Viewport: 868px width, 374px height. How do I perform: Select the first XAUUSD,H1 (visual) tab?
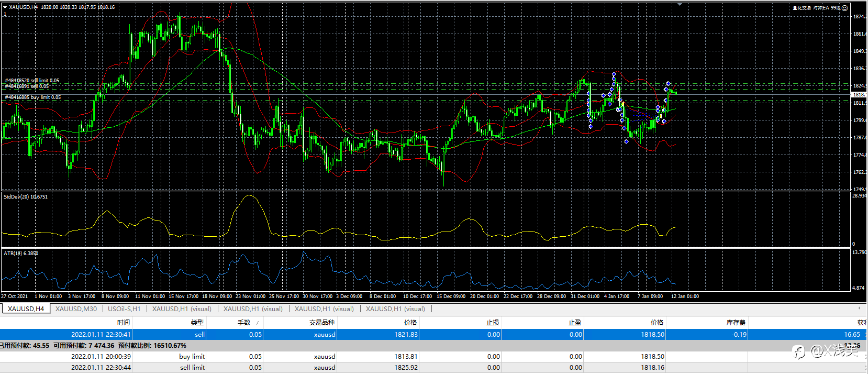[182, 309]
